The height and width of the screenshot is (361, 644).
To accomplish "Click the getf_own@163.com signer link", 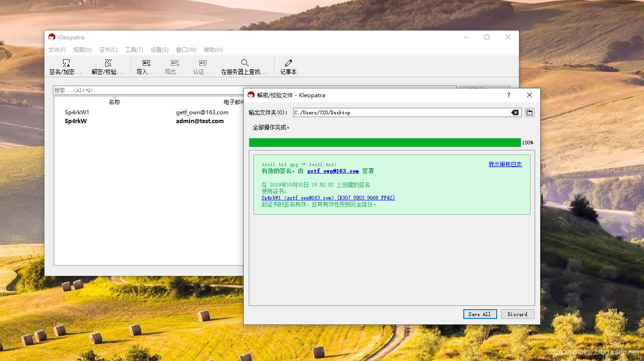I will pyautogui.click(x=333, y=171).
